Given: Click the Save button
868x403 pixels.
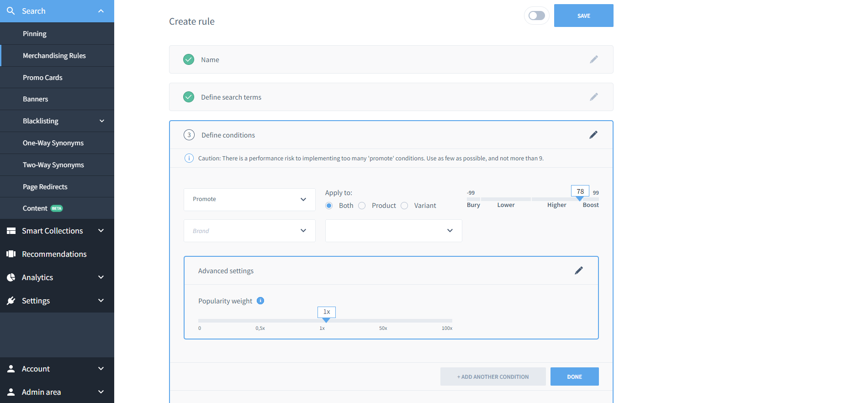Looking at the screenshot, I should pyautogui.click(x=583, y=16).
